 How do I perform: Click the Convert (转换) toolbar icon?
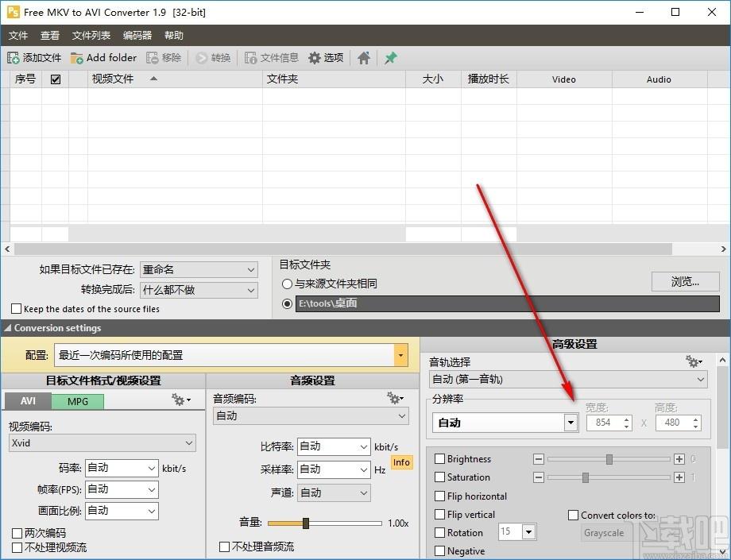tap(201, 58)
